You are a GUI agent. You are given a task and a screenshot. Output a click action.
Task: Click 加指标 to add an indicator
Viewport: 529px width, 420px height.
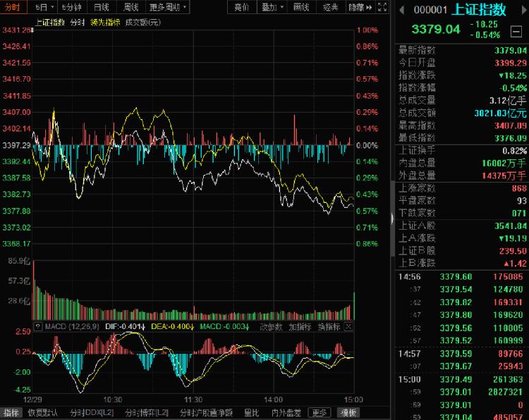coord(300,327)
